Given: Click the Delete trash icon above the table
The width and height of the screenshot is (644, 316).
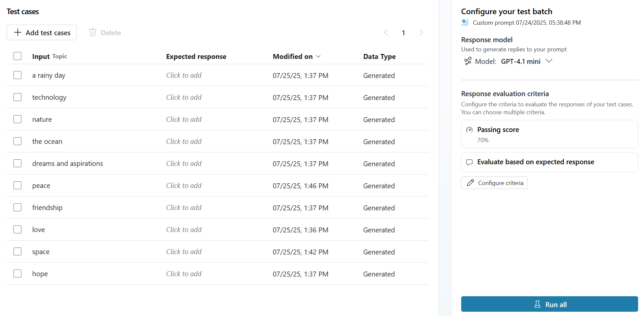Looking at the screenshot, I should click(x=93, y=32).
